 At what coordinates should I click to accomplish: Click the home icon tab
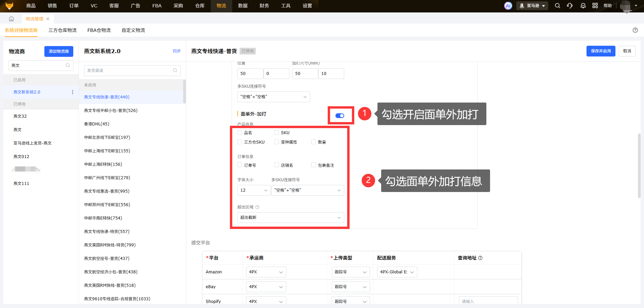coord(11,19)
